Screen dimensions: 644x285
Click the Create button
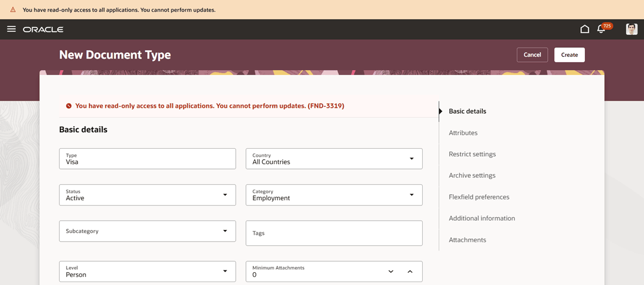[x=569, y=54]
